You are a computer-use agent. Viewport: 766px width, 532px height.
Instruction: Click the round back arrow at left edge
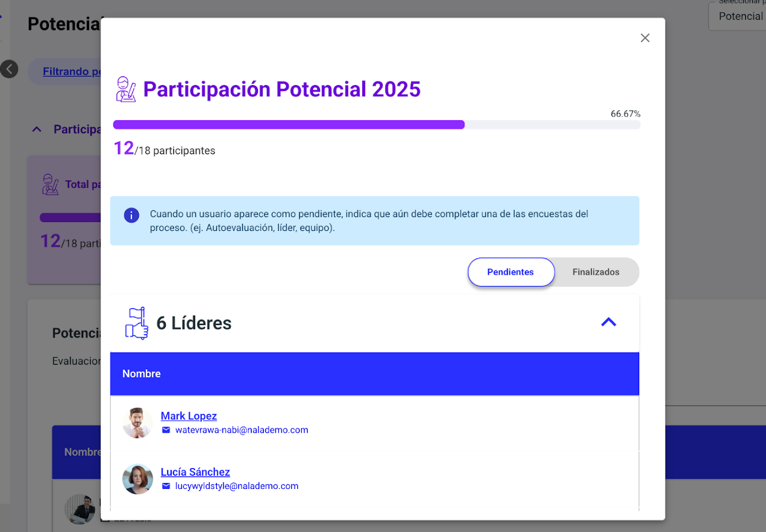(x=9, y=69)
